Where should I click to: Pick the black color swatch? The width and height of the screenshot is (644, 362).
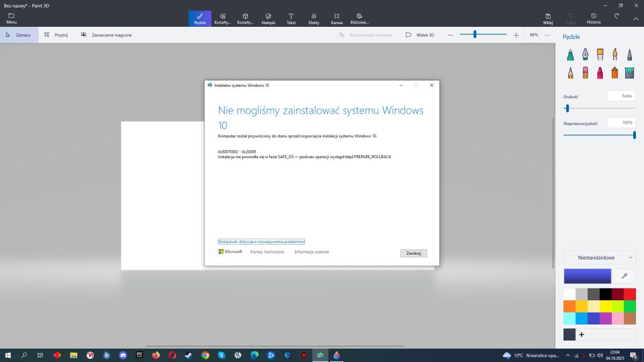(605, 294)
